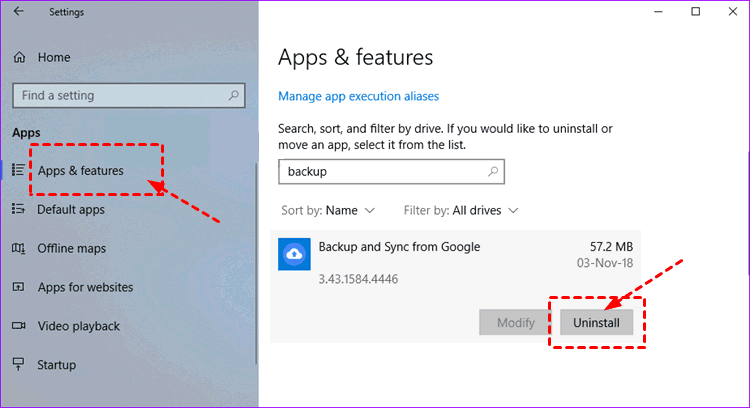Click the Offline maps icon

pos(18,248)
